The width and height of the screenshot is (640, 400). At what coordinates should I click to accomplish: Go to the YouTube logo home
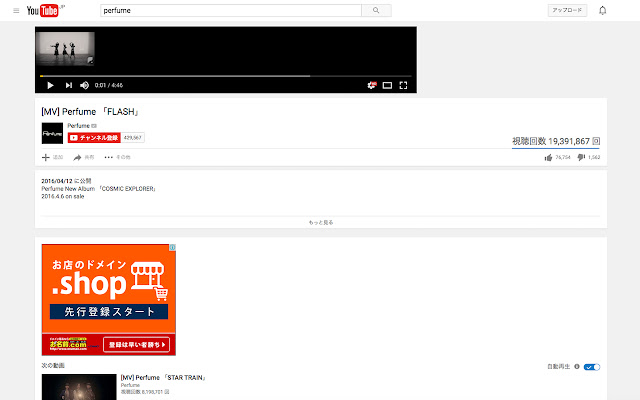(x=45, y=11)
